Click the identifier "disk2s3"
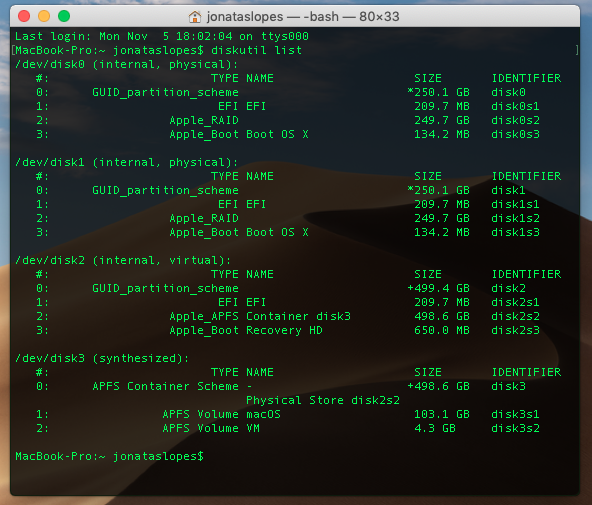The width and height of the screenshot is (592, 505). (x=515, y=330)
